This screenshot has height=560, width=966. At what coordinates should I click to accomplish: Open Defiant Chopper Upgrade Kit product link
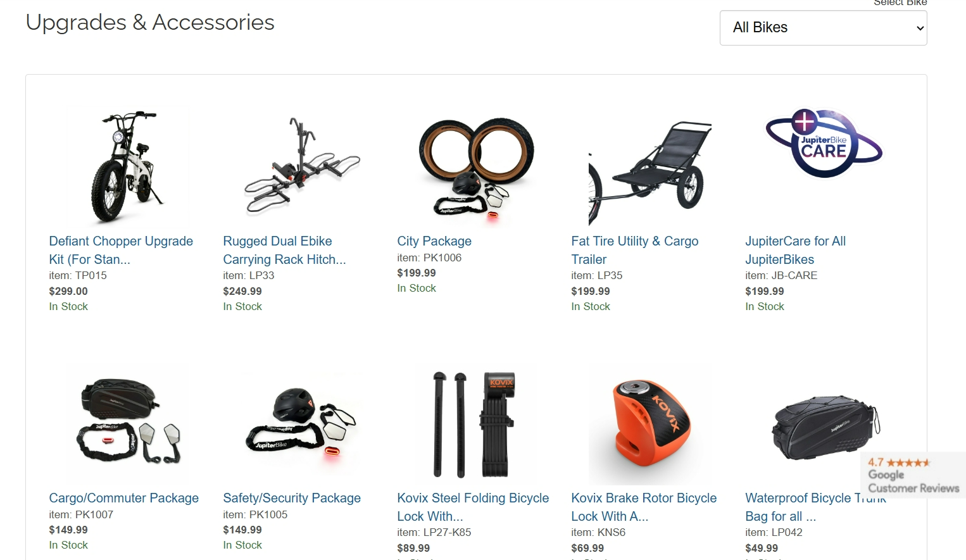121,250
